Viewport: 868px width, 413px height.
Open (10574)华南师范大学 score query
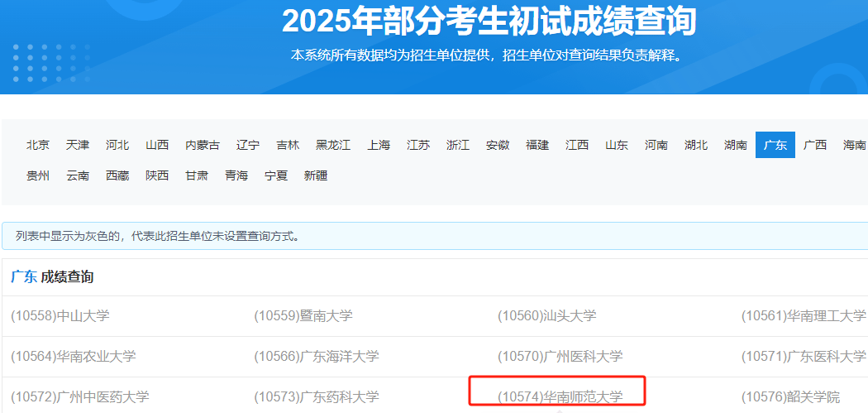560,397
